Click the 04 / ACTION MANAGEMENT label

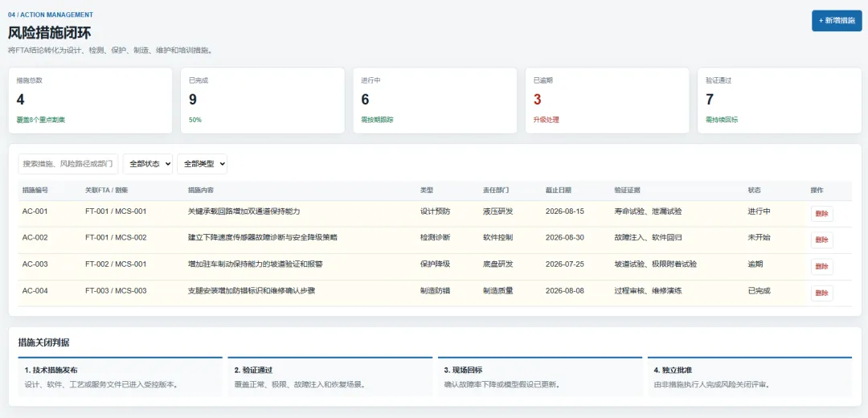(51, 15)
